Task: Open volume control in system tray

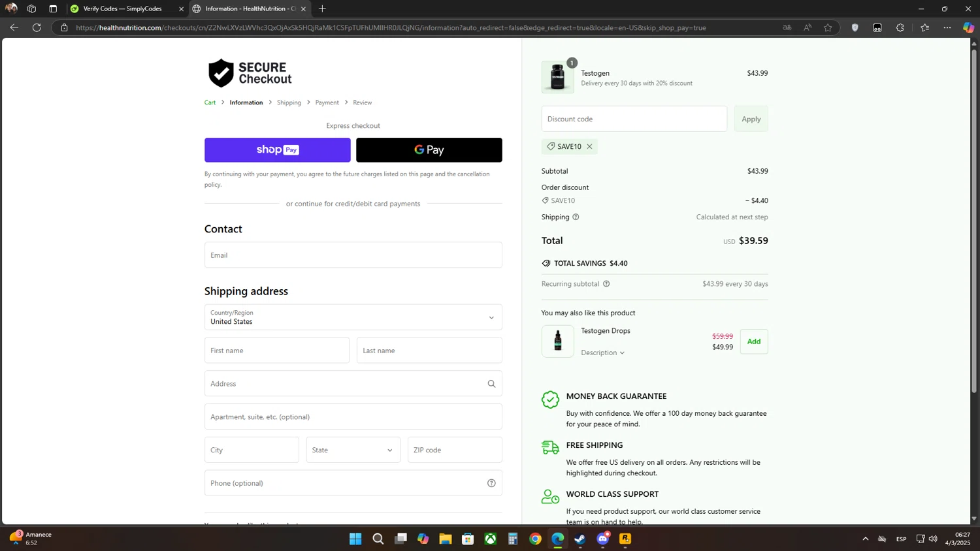Action: tap(933, 539)
